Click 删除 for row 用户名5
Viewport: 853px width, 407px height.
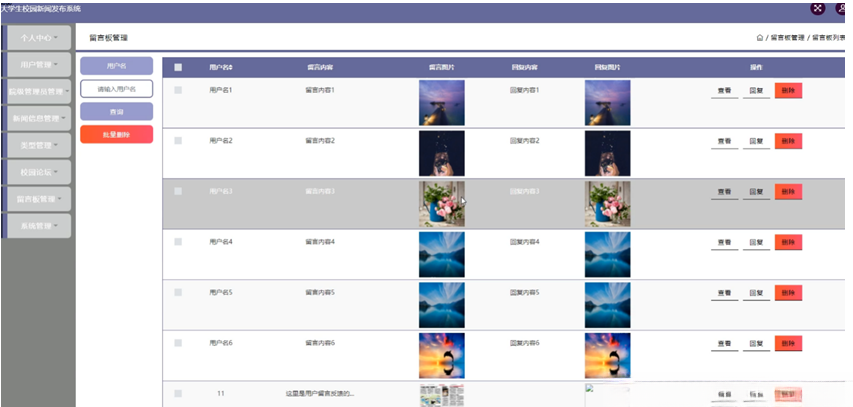pyautogui.click(x=788, y=293)
